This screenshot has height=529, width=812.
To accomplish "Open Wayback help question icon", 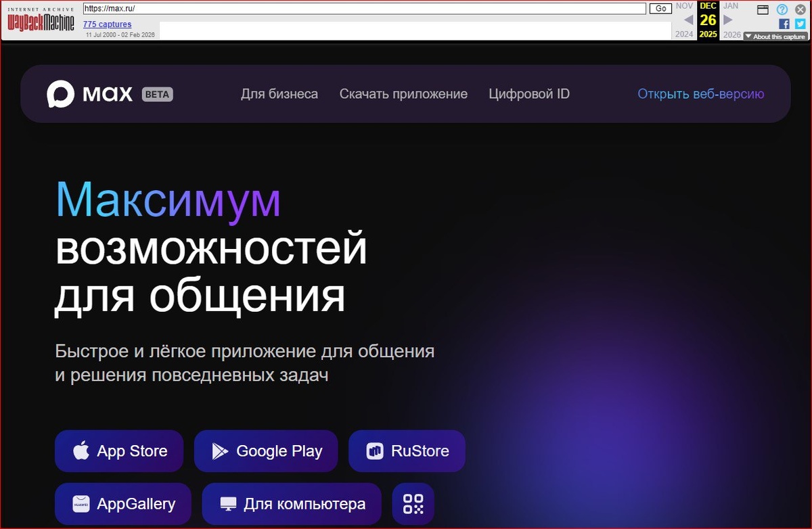I will click(x=782, y=9).
